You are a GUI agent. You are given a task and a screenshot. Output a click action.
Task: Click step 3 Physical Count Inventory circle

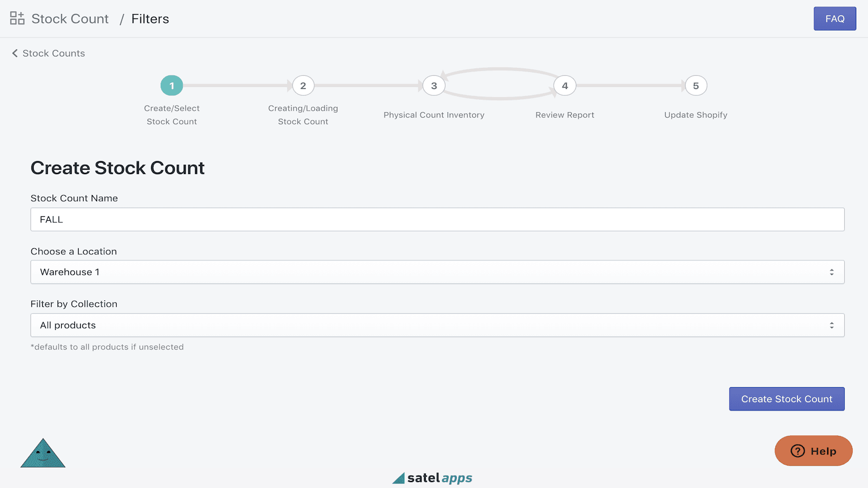click(433, 85)
